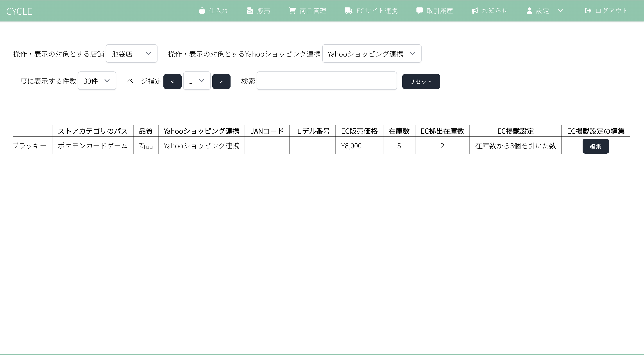
Task: Open the Yahooショッピング連携 selection dropdown
Action: 372,54
